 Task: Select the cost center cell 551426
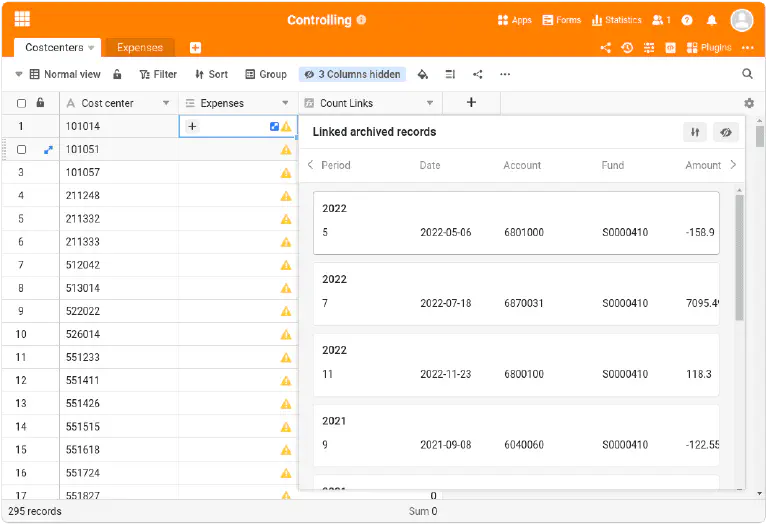(119, 404)
